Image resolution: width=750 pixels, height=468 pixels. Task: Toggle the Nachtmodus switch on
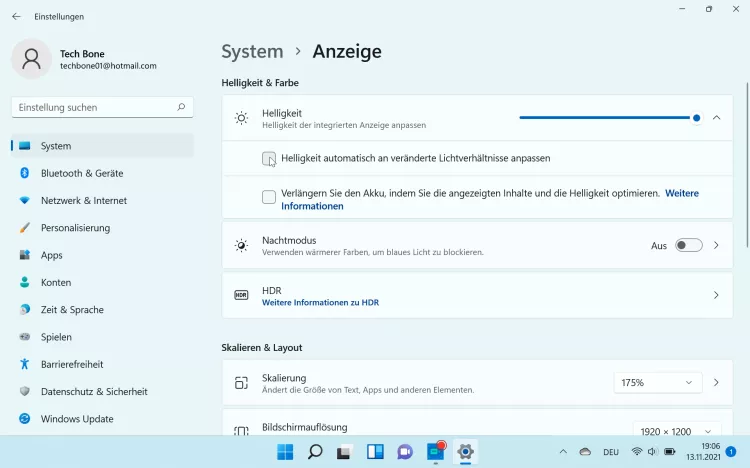coord(688,245)
